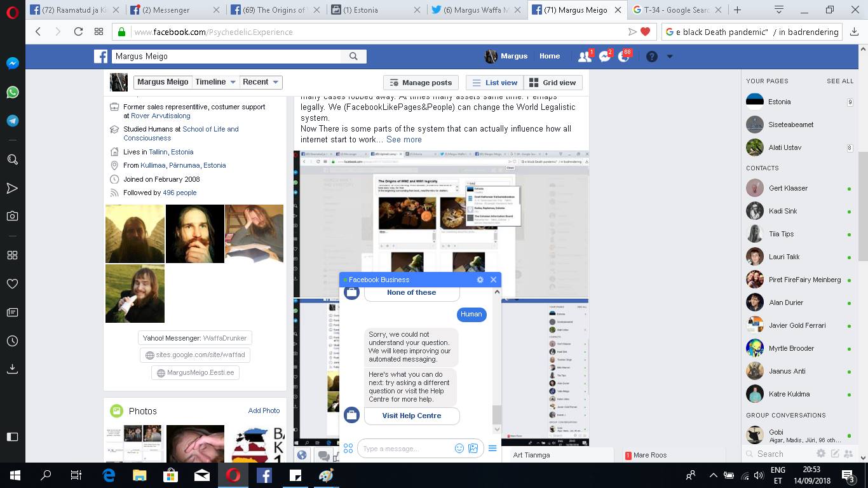Click SEE ALL in Your Pages

click(840, 81)
